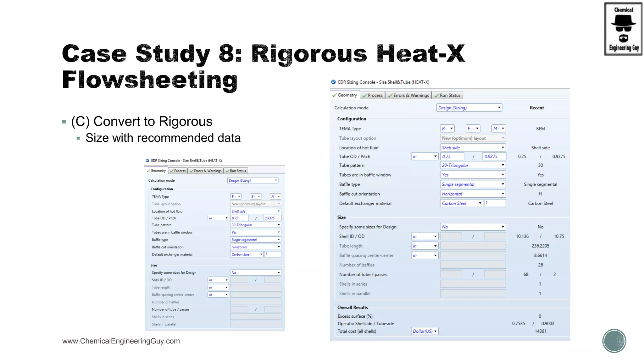Click the round teal badge icon
The height and width of the screenshot is (362, 644).
point(614,341)
